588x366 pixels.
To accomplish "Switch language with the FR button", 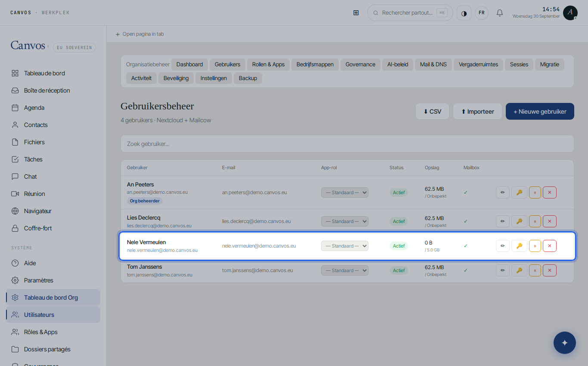I will click(482, 13).
